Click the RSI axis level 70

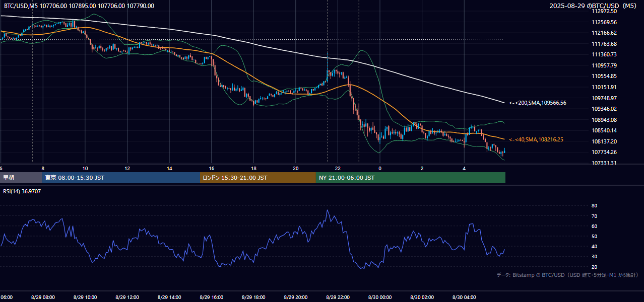(594, 216)
